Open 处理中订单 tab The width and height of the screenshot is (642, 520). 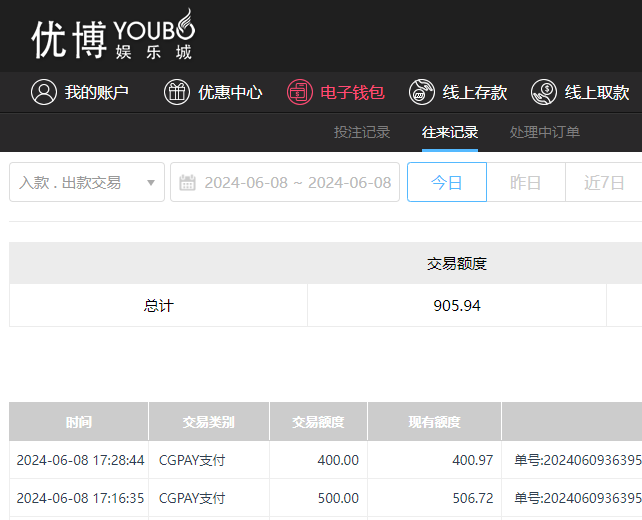(x=544, y=132)
